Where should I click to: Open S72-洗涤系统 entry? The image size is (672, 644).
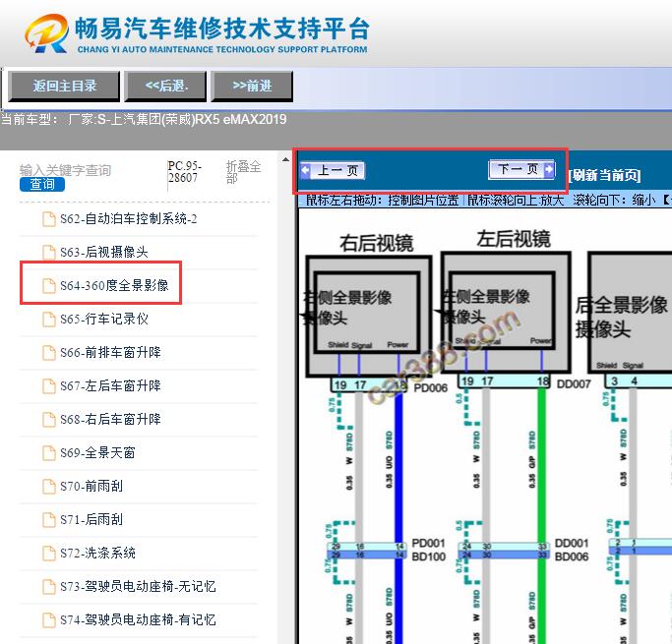coord(97,553)
